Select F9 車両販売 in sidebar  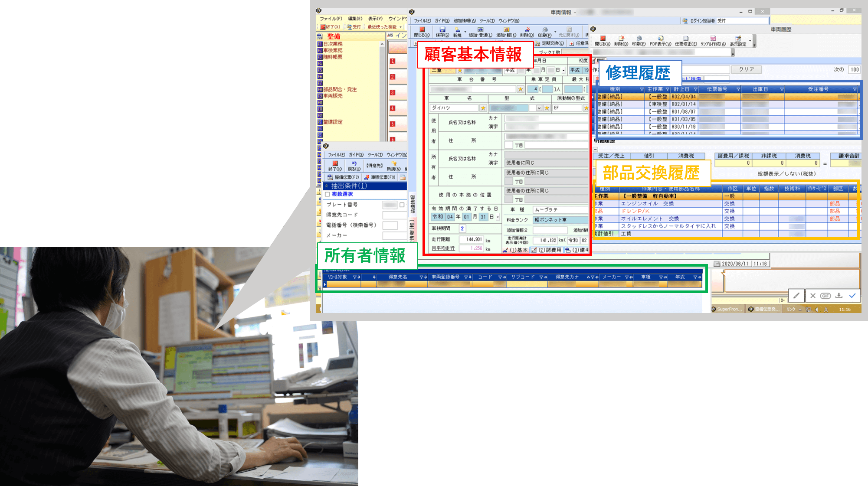coord(330,96)
